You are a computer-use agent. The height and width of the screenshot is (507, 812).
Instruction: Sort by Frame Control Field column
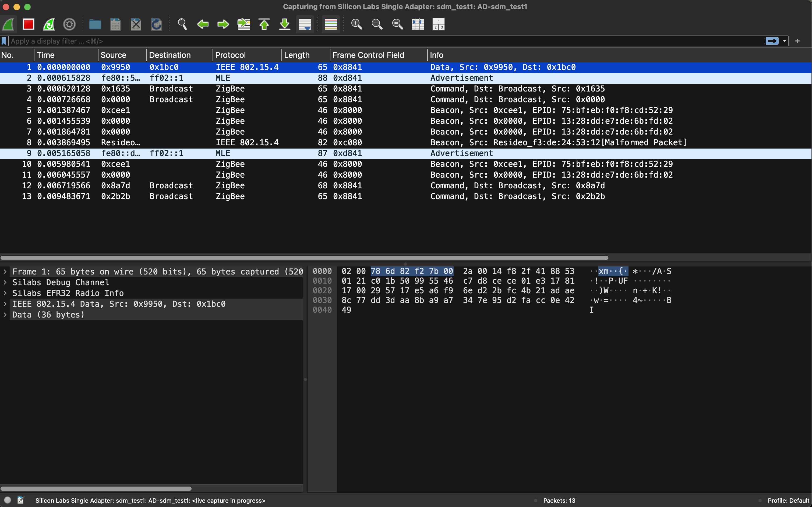click(368, 55)
